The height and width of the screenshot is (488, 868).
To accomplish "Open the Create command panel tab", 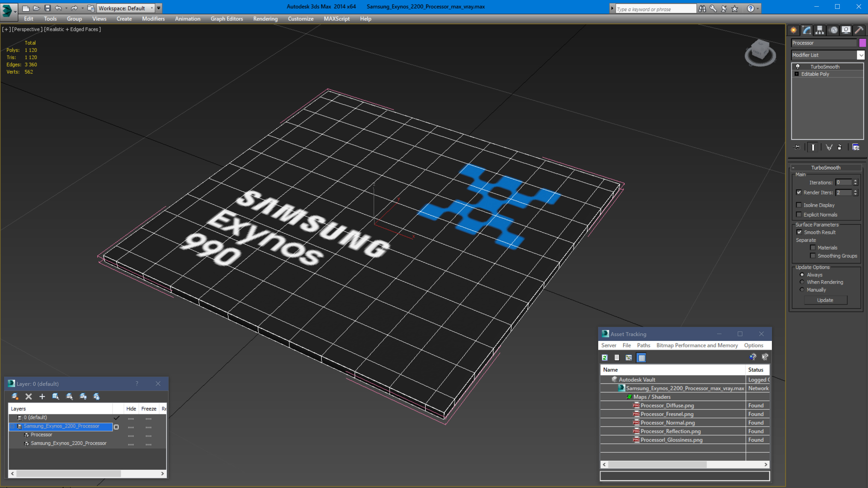I will [x=794, y=30].
